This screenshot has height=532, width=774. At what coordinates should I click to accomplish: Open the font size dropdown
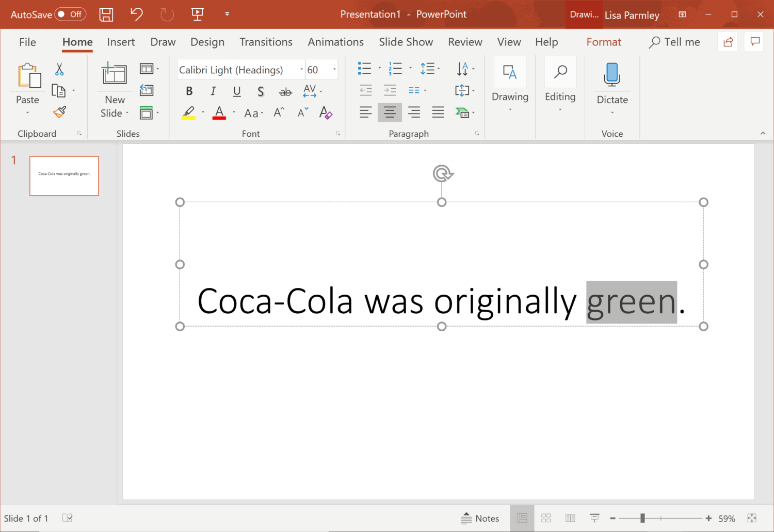[334, 70]
